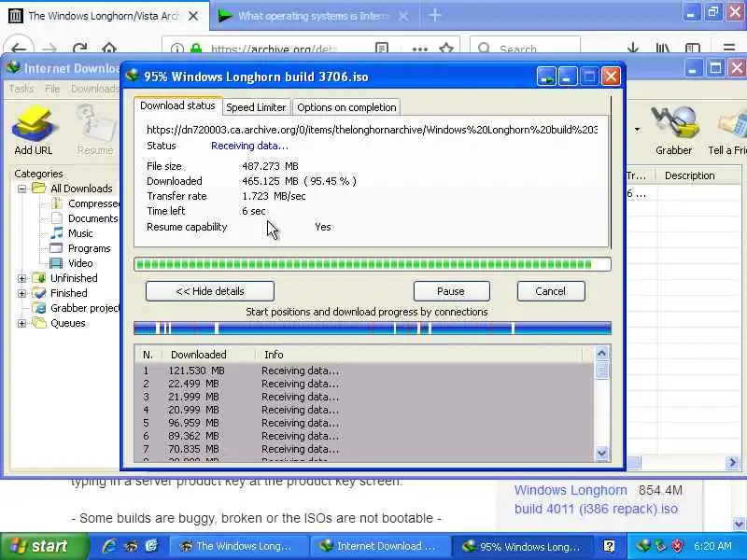Pause the Longhorn download
Image resolution: width=747 pixels, height=560 pixels.
[452, 291]
